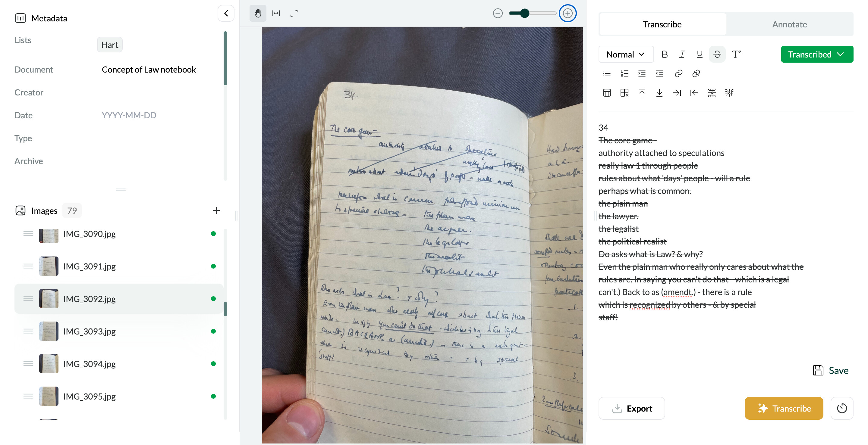Toggle bold formatting
Image resolution: width=868 pixels, height=445 pixels.
pos(664,54)
